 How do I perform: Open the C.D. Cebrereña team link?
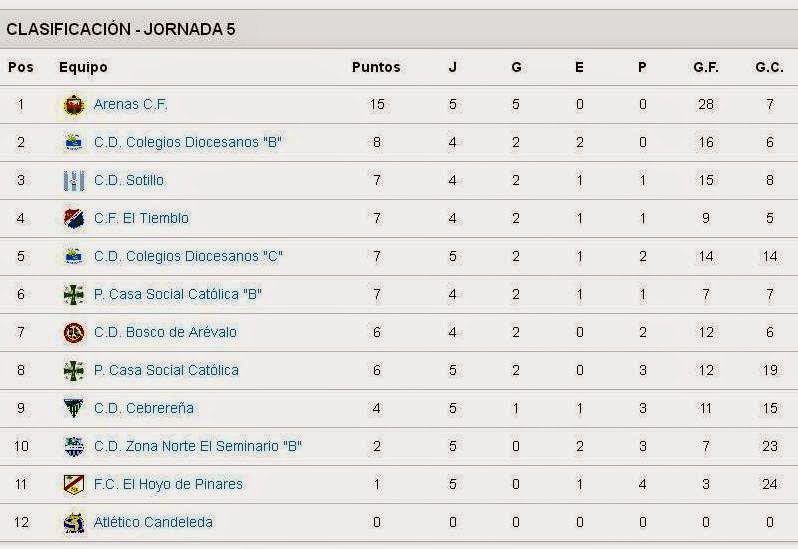(144, 409)
